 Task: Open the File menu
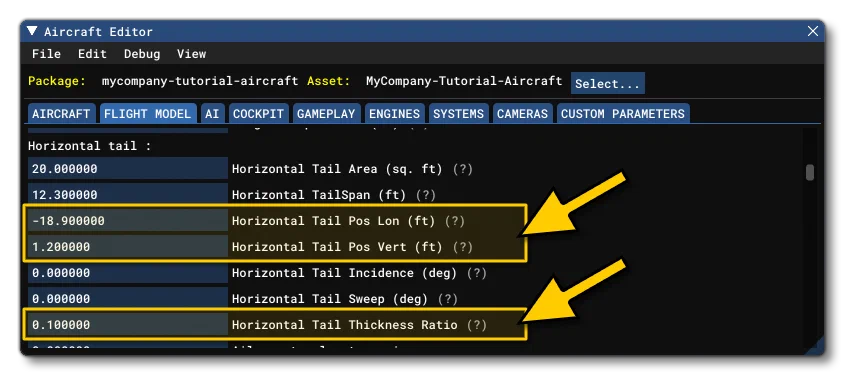pyautogui.click(x=46, y=54)
